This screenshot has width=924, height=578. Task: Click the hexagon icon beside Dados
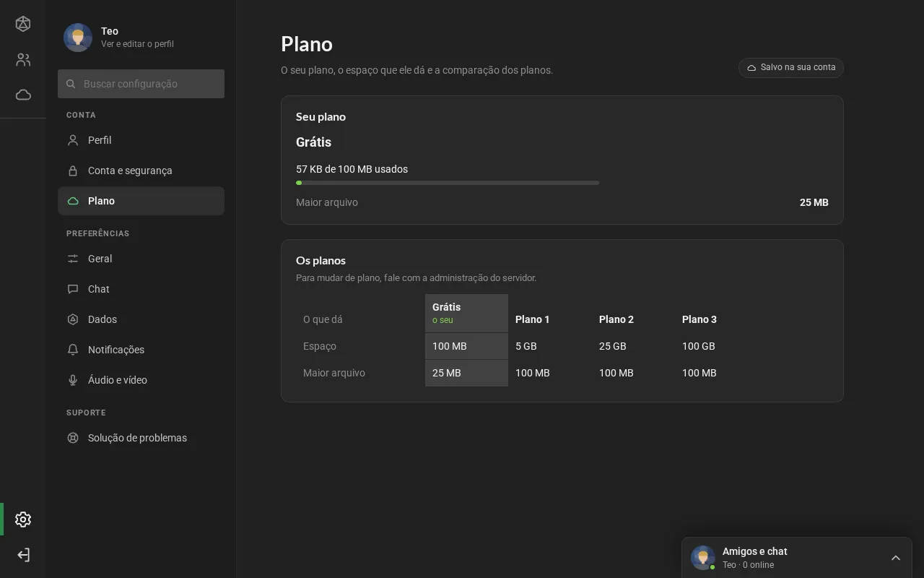[x=73, y=319]
